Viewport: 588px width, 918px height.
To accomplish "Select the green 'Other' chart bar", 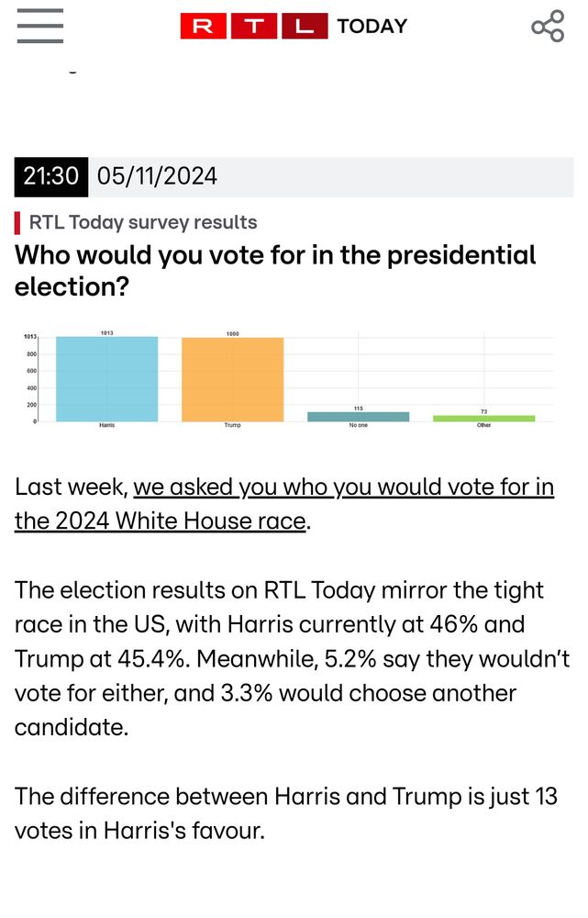I will click(x=483, y=419).
